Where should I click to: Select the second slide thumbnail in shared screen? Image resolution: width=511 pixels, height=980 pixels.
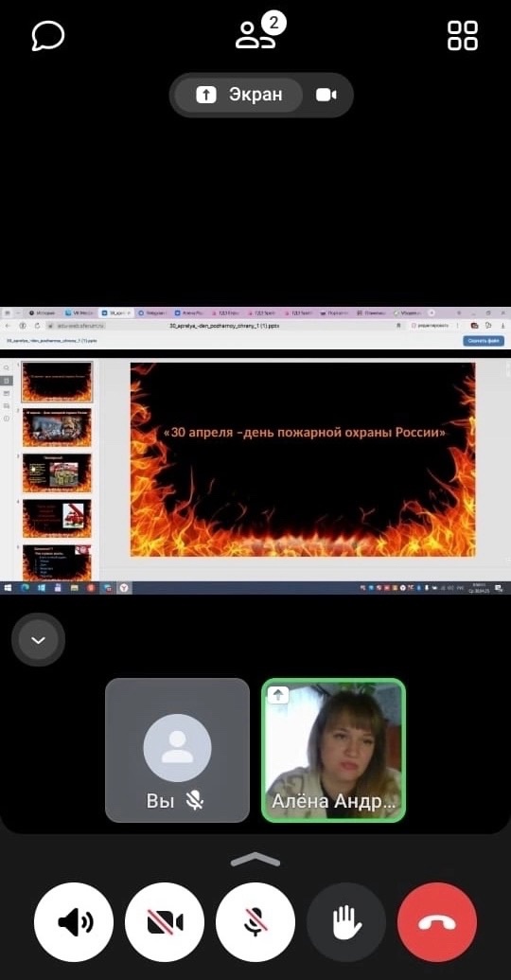pyautogui.click(x=57, y=427)
